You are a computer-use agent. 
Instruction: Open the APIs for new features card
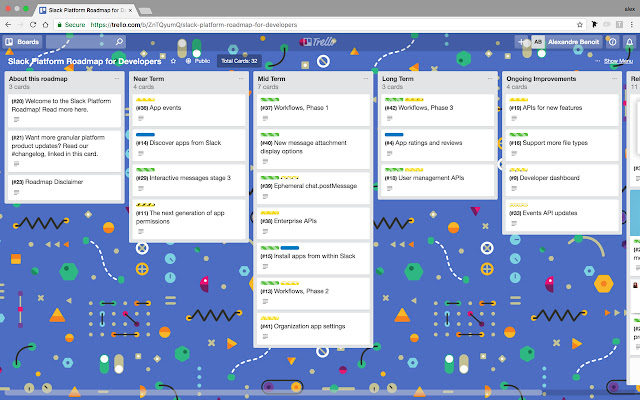pos(562,110)
